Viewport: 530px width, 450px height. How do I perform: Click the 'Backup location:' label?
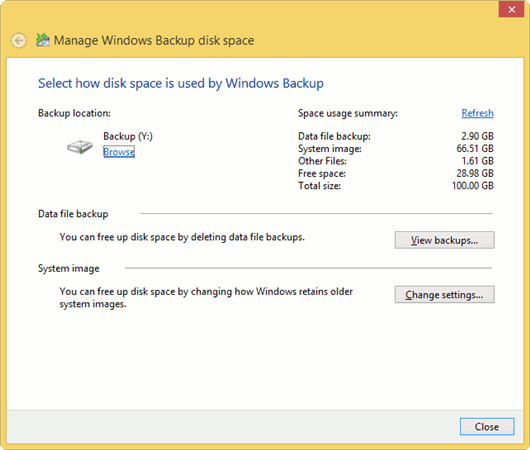click(x=74, y=113)
